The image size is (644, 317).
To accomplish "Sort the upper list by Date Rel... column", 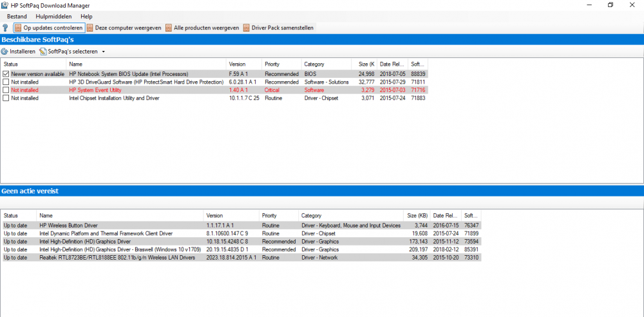I will point(393,64).
